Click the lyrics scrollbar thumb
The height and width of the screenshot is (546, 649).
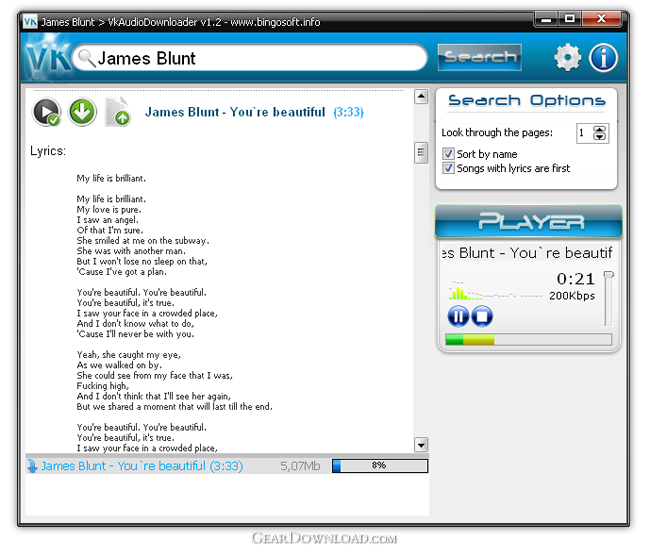pyautogui.click(x=421, y=153)
